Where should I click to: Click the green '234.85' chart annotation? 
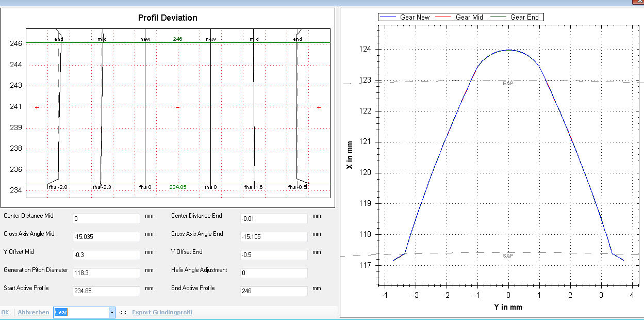(x=178, y=187)
